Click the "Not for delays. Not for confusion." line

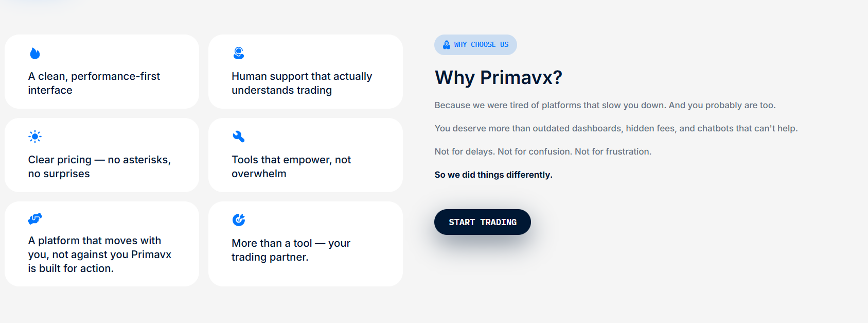point(543,151)
